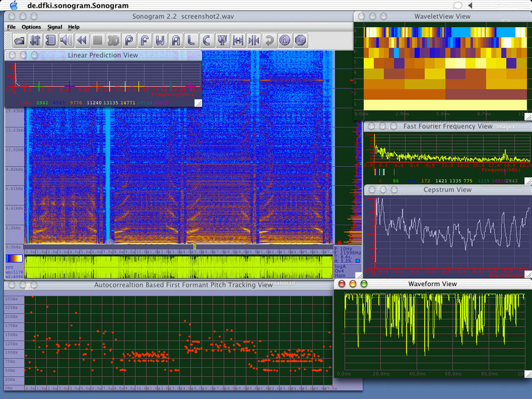This screenshot has height=399, width=532.
Task: Click the 11.02kHz spectrogram axis label
Action: (x=15, y=150)
